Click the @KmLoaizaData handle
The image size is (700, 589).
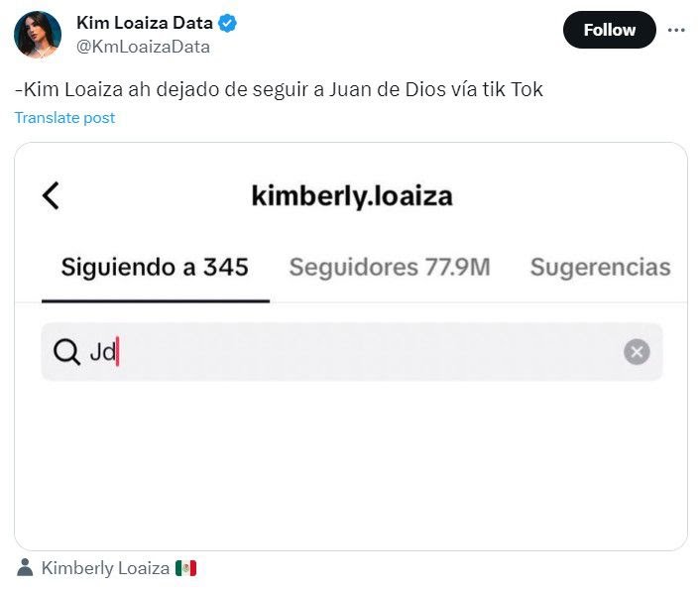tap(143, 47)
